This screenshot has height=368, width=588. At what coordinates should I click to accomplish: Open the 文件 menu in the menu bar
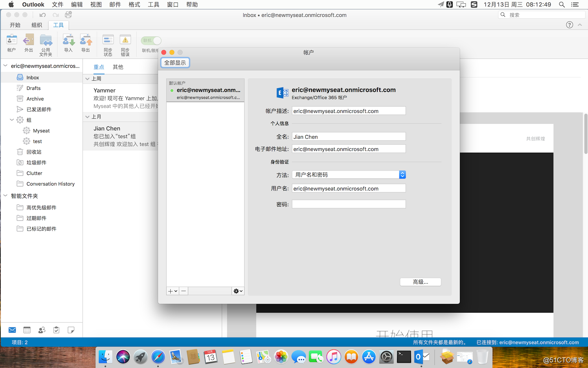(x=58, y=4)
